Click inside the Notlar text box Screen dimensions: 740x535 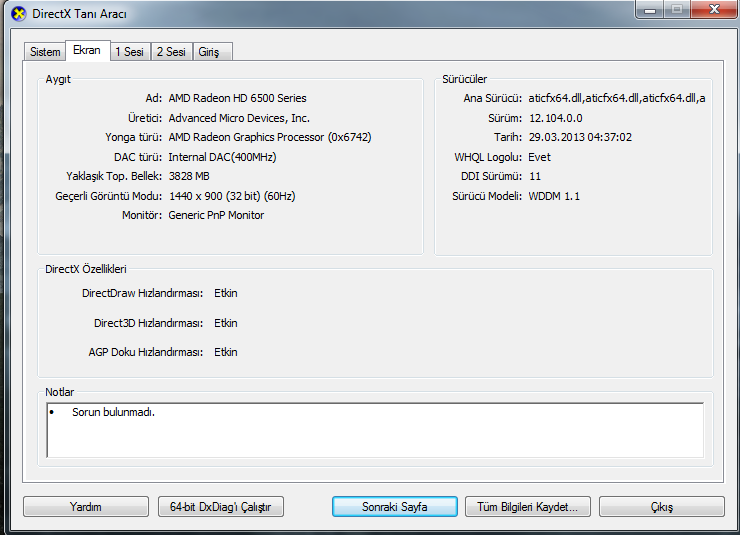(375, 430)
